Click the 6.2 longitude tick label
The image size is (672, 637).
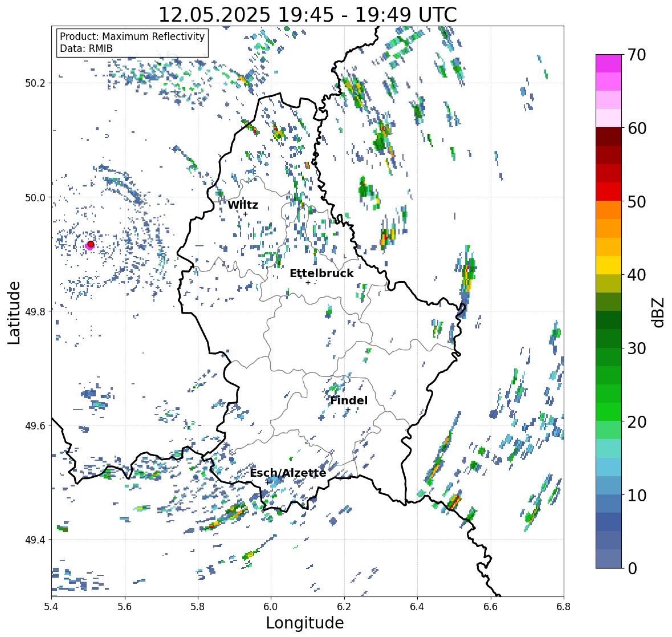344,606
